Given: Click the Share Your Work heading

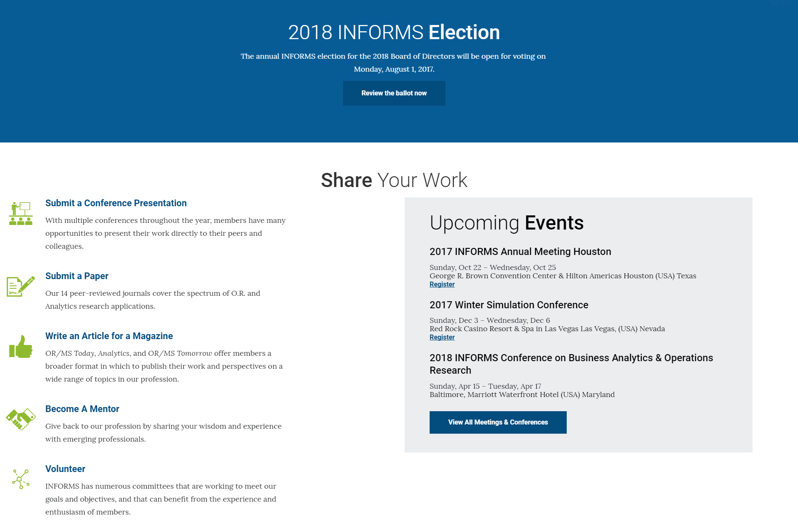Looking at the screenshot, I should [x=394, y=180].
